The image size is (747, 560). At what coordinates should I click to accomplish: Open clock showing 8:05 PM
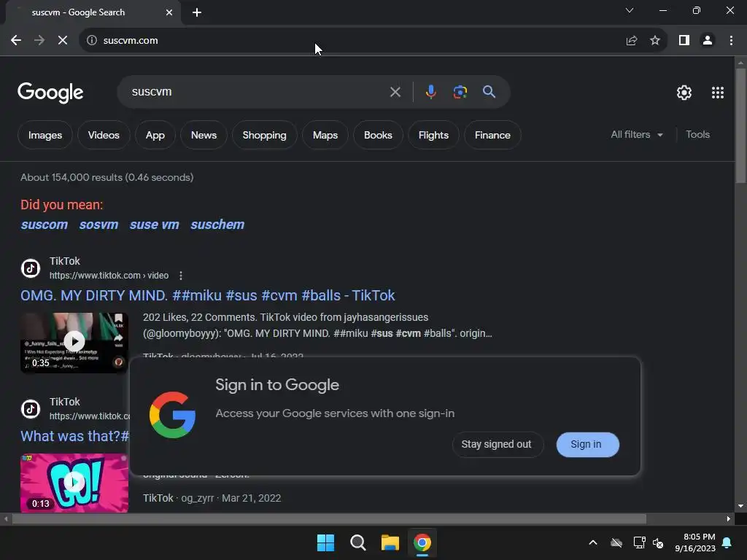tap(695, 542)
